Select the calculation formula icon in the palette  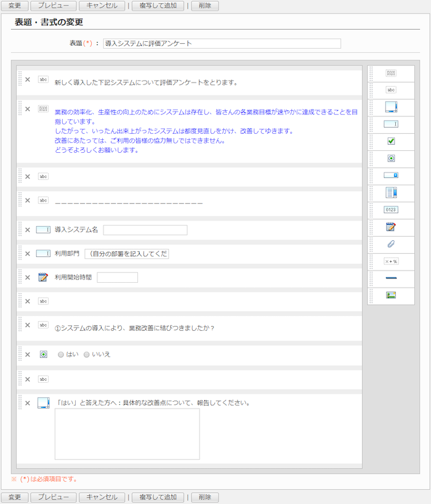391,261
